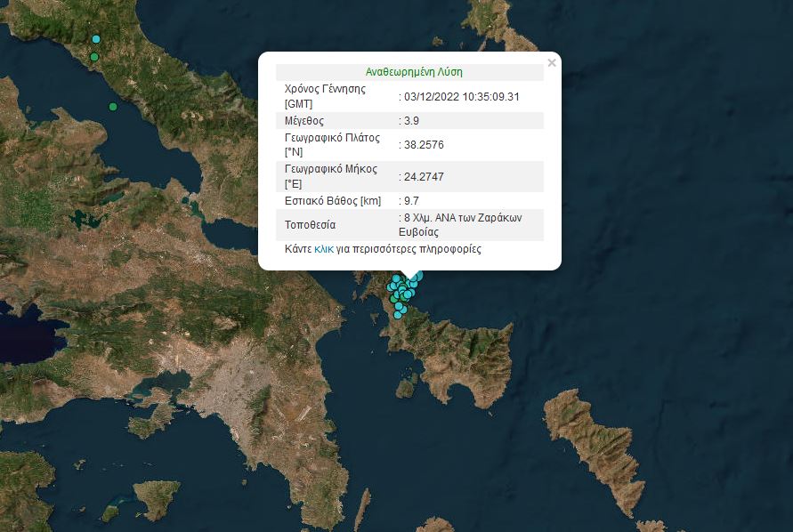Click the focal depth value 9.7

pyautogui.click(x=411, y=201)
